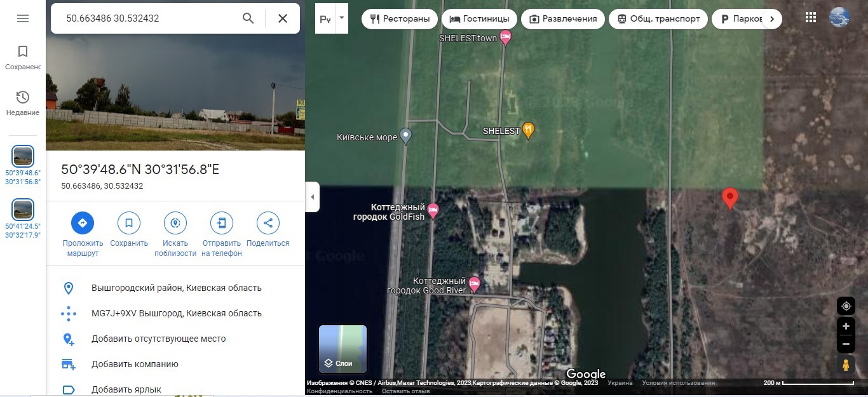868x397 pixels.
Task: Filter by Общ. транспорт chip
Action: click(x=658, y=19)
